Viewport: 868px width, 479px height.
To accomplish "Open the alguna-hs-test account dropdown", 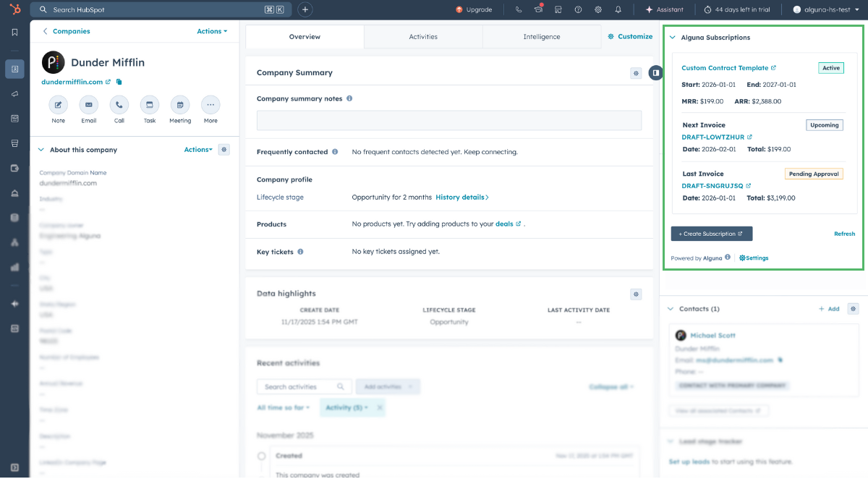I will (826, 10).
